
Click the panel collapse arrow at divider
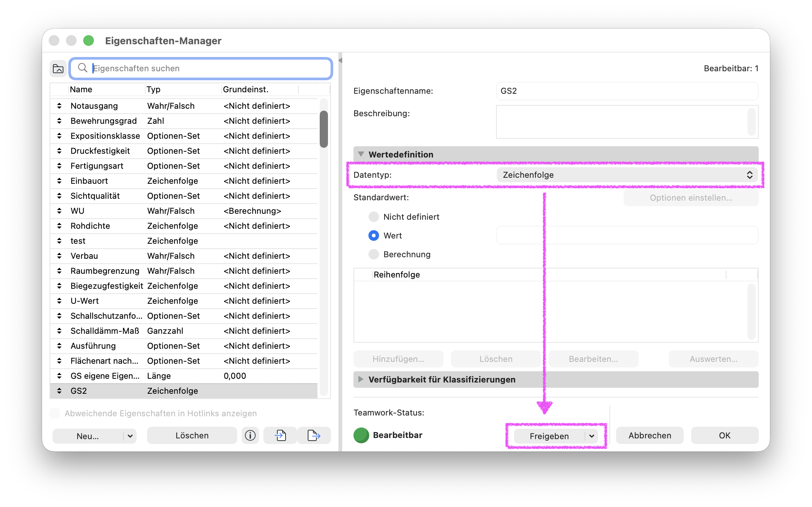pos(340,60)
